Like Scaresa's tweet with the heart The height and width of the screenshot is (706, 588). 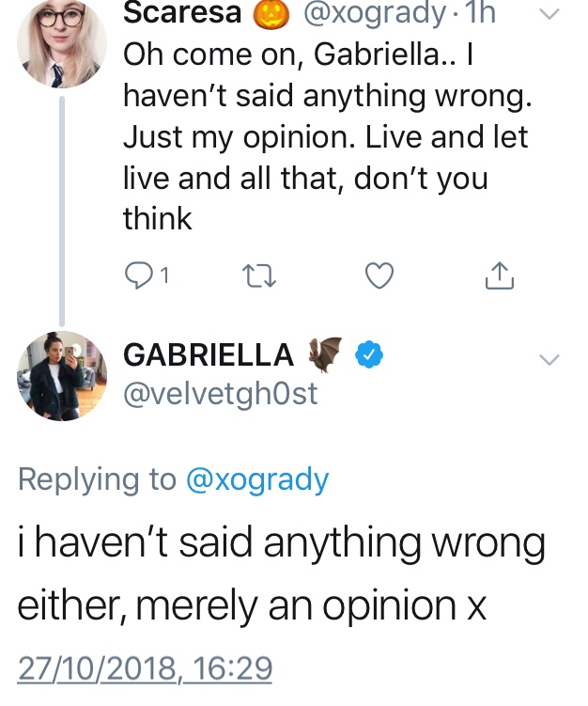pyautogui.click(x=378, y=275)
